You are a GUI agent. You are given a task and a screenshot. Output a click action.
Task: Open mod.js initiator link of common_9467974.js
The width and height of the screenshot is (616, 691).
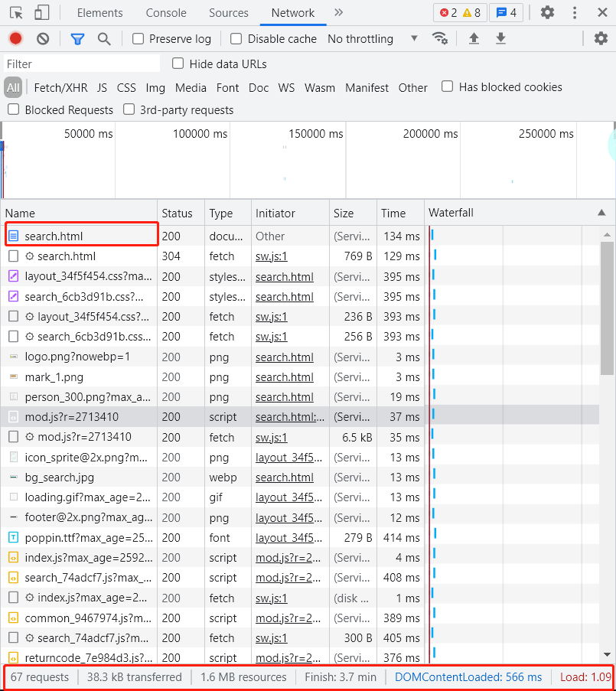[288, 618]
